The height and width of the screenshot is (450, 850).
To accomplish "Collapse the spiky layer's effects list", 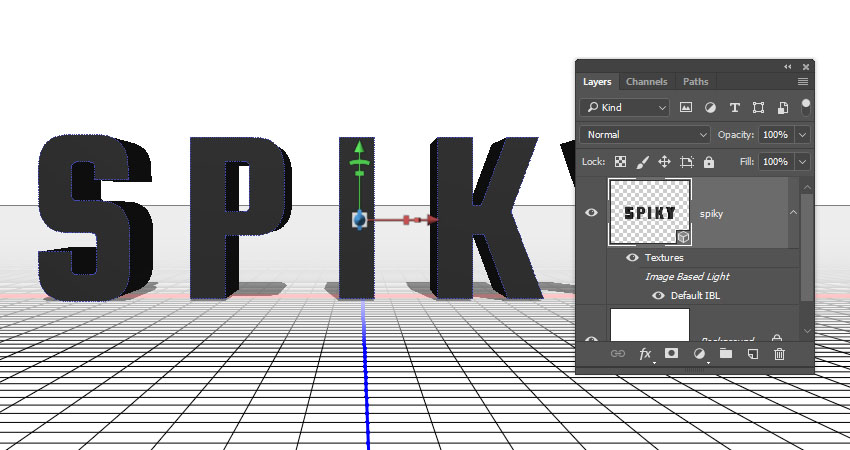I will (x=793, y=213).
